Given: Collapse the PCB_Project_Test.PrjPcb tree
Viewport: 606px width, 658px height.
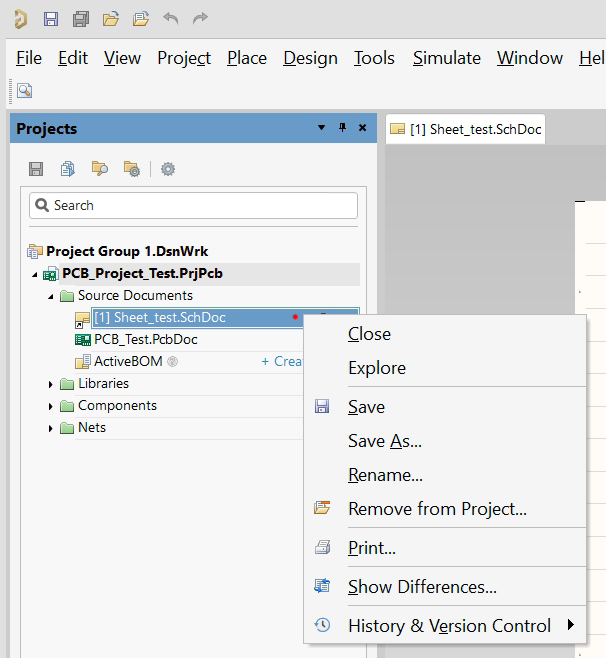Looking at the screenshot, I should 35,275.
